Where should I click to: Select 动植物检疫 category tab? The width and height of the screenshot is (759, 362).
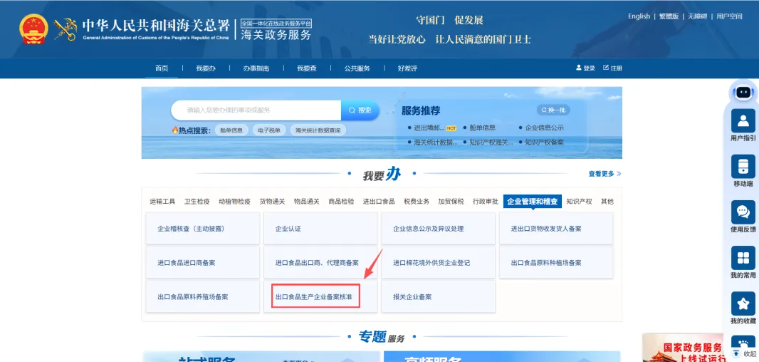234,201
